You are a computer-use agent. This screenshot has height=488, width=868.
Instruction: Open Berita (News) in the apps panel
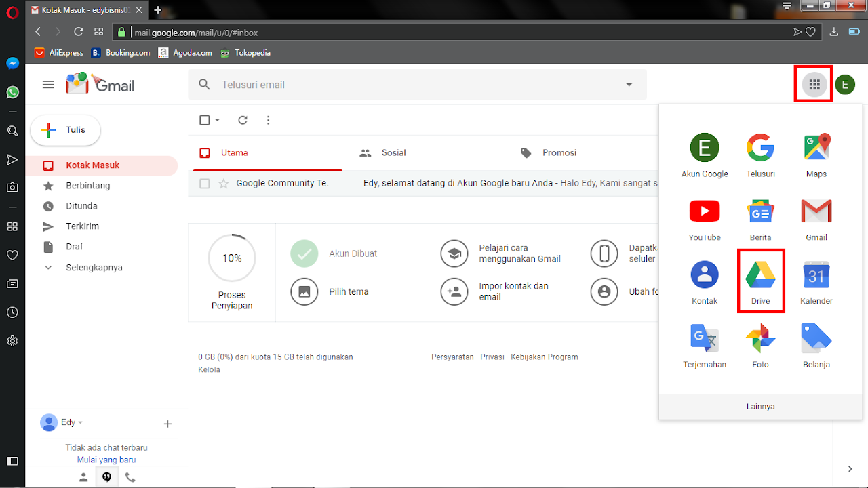pos(760,218)
